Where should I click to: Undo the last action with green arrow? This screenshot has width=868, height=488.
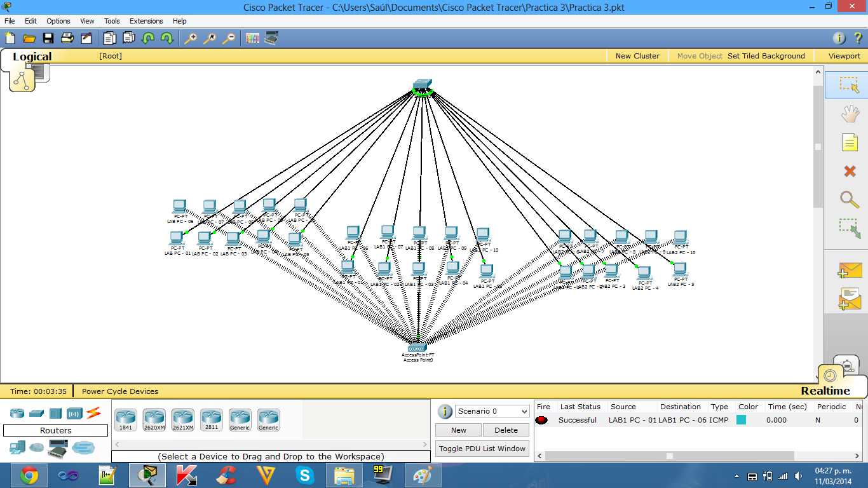click(x=148, y=38)
